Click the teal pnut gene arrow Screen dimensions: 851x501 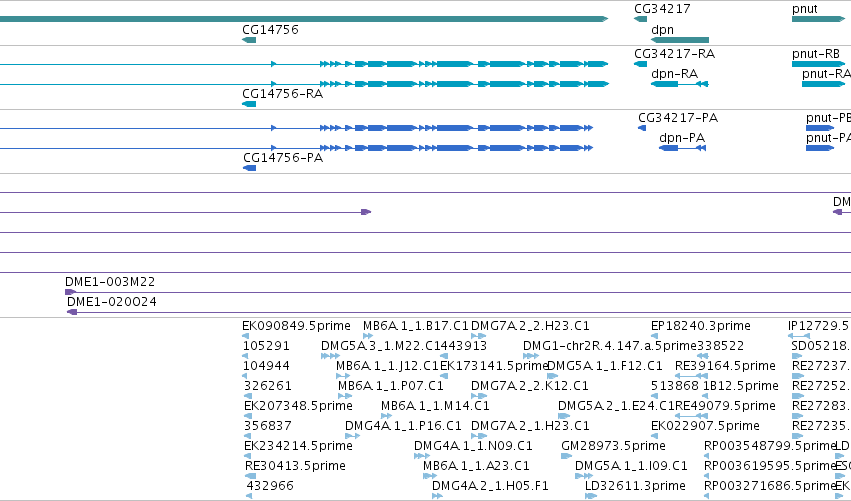tap(818, 19)
